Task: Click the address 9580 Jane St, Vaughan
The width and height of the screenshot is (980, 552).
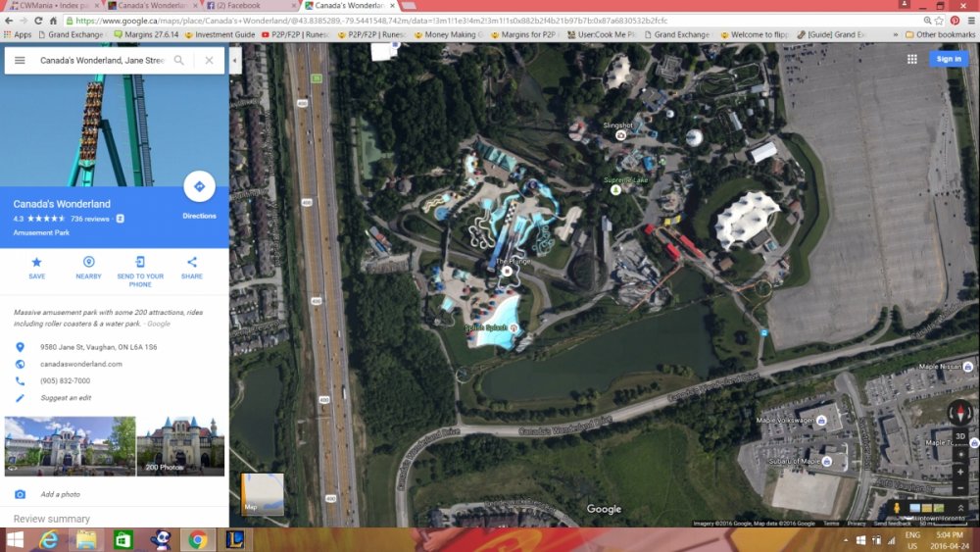Action: point(99,347)
